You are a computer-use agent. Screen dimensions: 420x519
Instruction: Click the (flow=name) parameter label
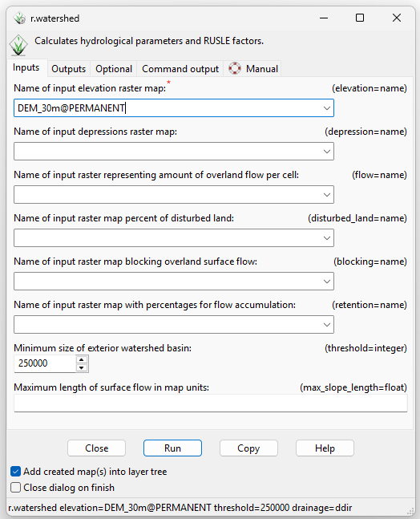coord(379,175)
